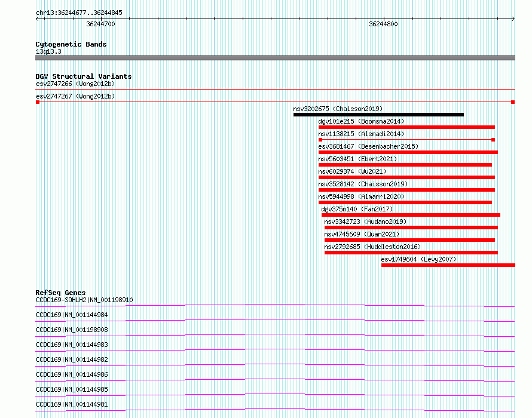
Task: Open the esv1749604 (Levy2007) variant label
Action: 418,259
